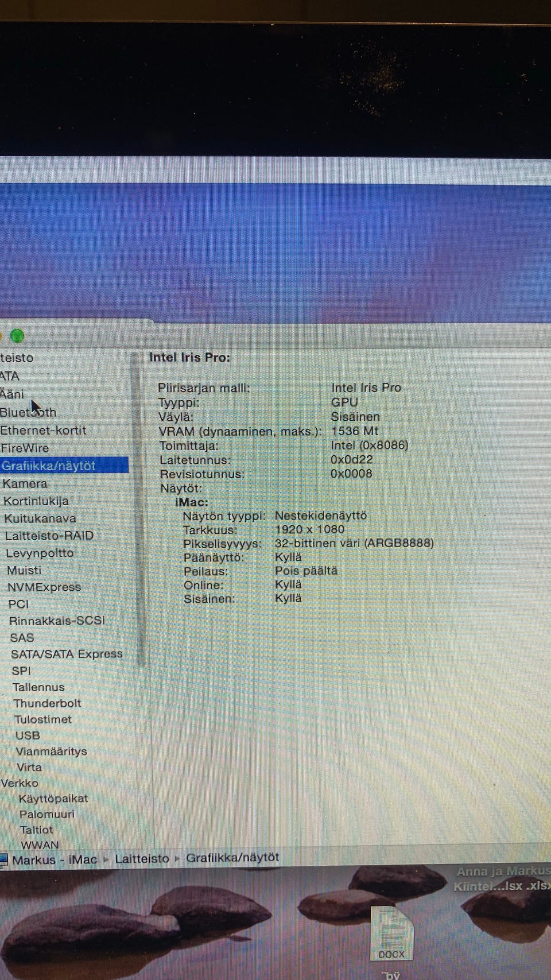
Task: Click the Pois päältä mirroring value
Action: pyautogui.click(x=306, y=571)
